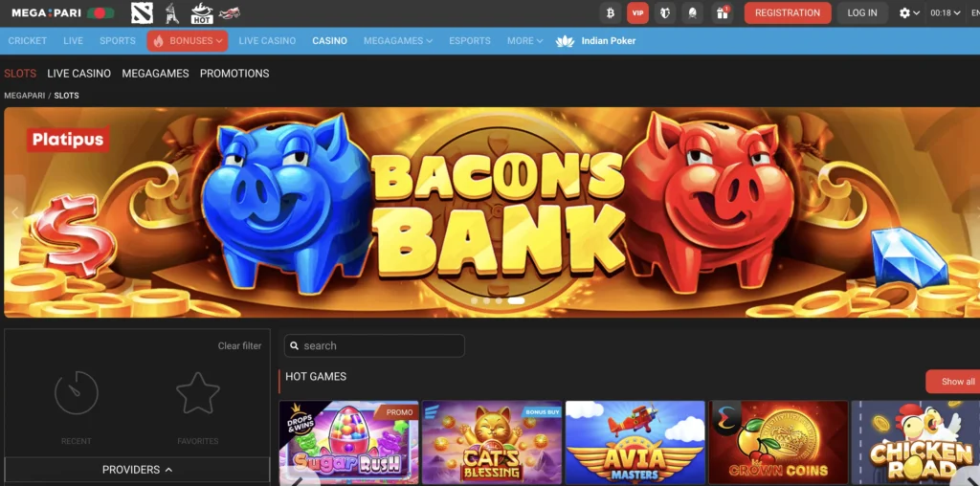Collapse the Providers section

[138, 470]
